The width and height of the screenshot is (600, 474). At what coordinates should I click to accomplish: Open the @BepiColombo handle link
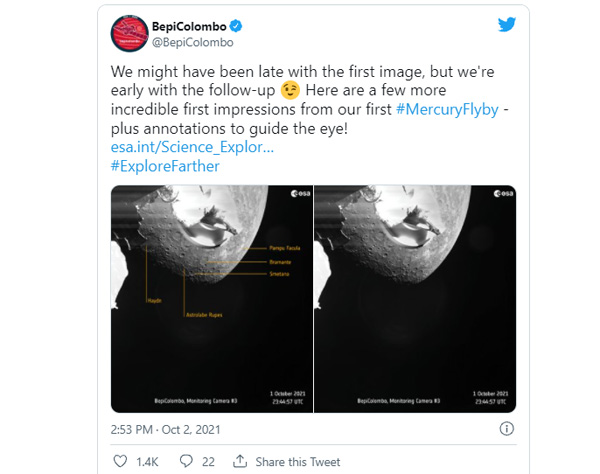pyautogui.click(x=195, y=44)
